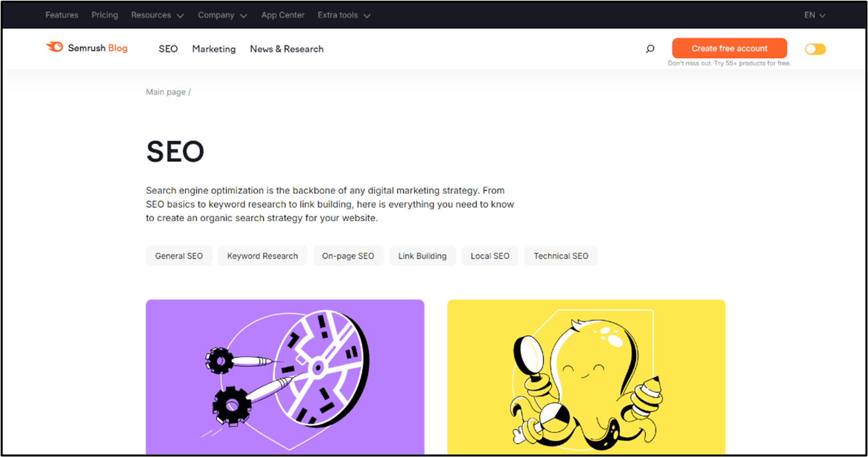The height and width of the screenshot is (457, 868).
Task: Open the EN language selector
Action: [x=815, y=15]
